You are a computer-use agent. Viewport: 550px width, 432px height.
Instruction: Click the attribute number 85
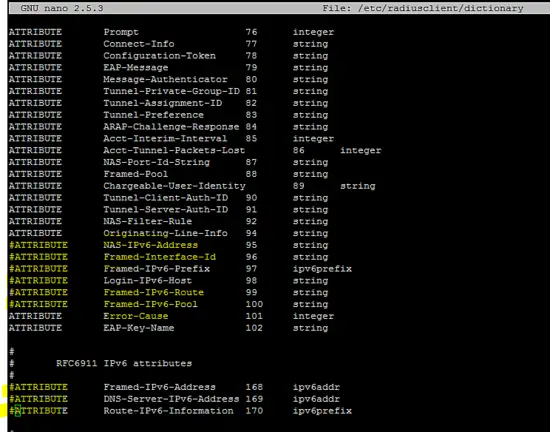[251, 139]
